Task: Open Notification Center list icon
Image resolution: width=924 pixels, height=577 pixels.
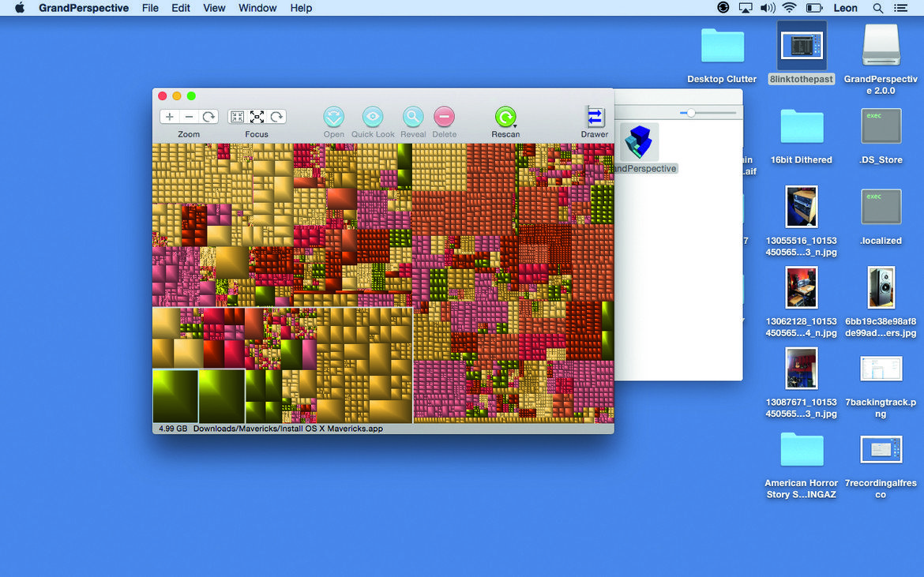Action: pos(901,8)
